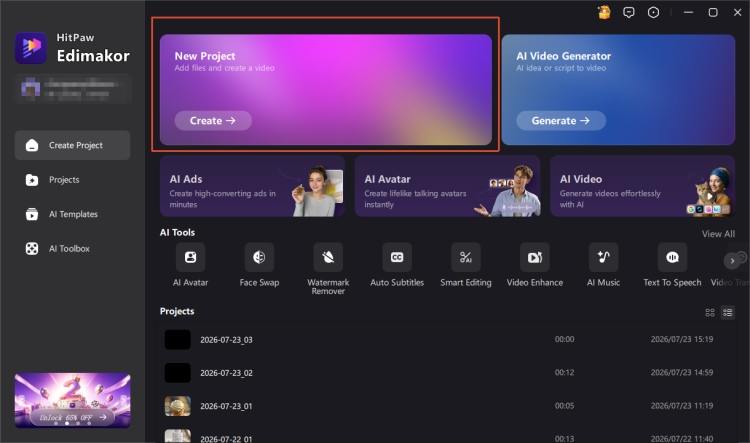This screenshot has width=750, height=443.
Task: Switch projects to list view
Action: click(728, 312)
